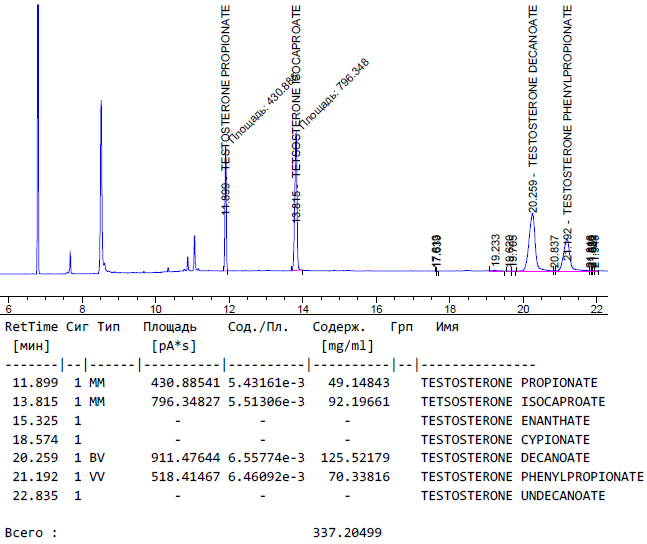647x544 pixels.
Task: Click the 'Площадь' column header in table
Action: (169, 327)
